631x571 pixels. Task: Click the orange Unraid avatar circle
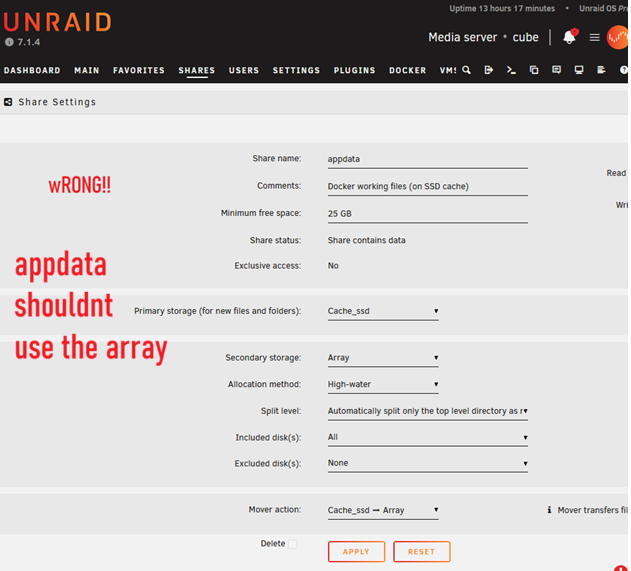(x=617, y=37)
